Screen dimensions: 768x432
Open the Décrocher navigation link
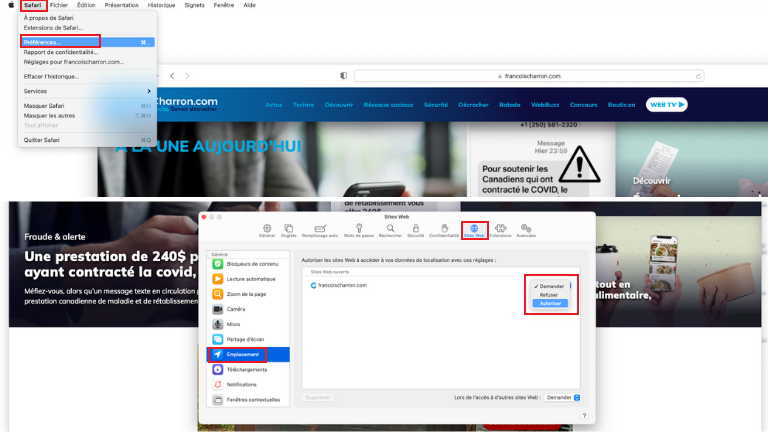[473, 105]
